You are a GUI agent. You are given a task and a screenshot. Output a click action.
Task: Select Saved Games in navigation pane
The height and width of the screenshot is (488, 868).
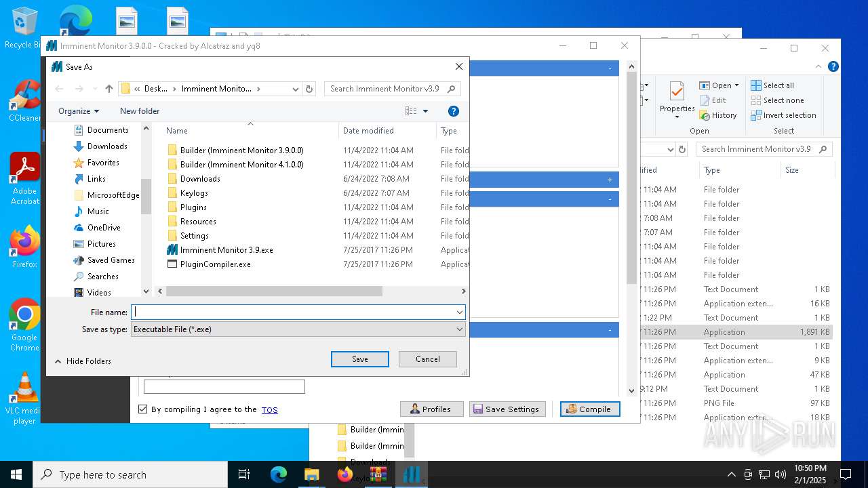click(x=104, y=260)
